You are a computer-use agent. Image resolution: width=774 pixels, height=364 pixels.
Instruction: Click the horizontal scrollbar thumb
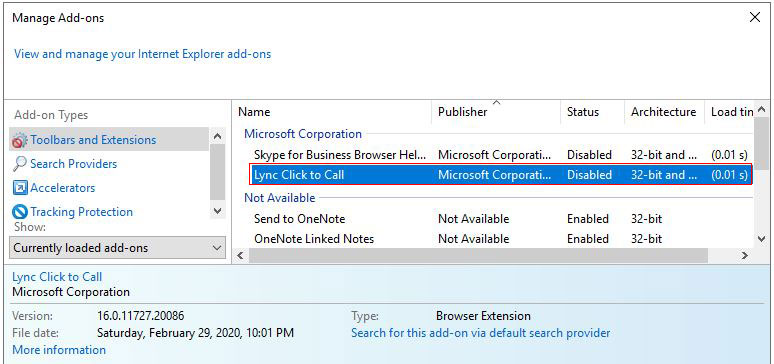pos(478,255)
